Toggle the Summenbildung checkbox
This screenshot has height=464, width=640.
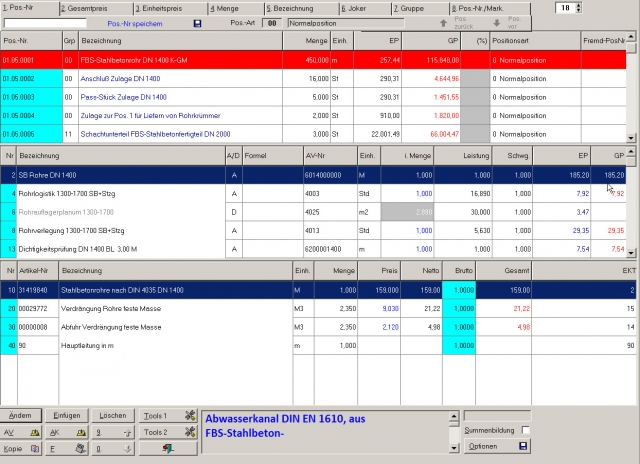click(x=526, y=430)
